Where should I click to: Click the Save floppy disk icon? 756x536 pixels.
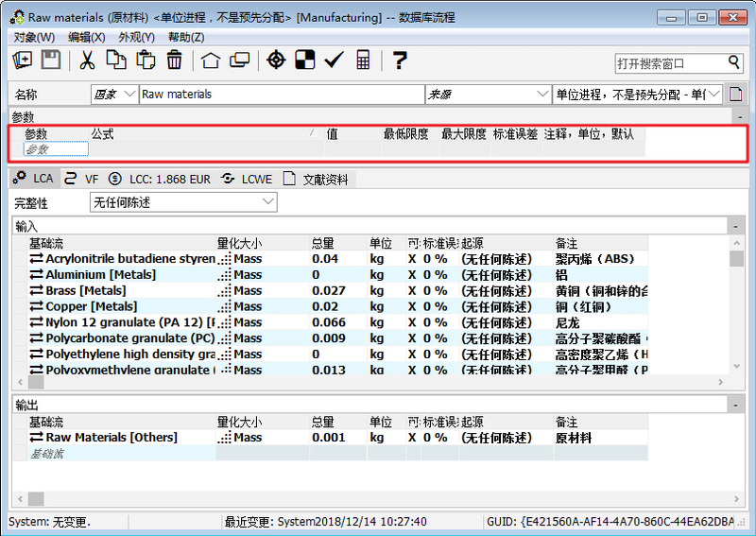(x=51, y=61)
